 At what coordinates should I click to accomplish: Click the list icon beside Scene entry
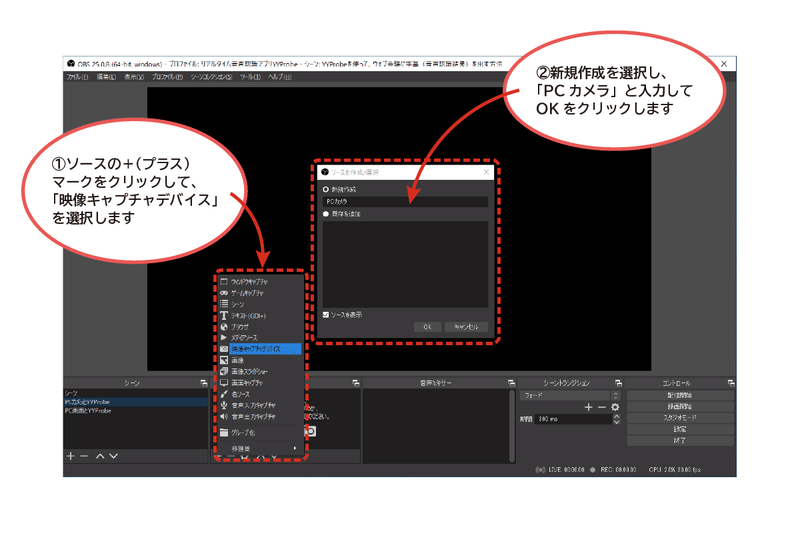click(x=224, y=304)
